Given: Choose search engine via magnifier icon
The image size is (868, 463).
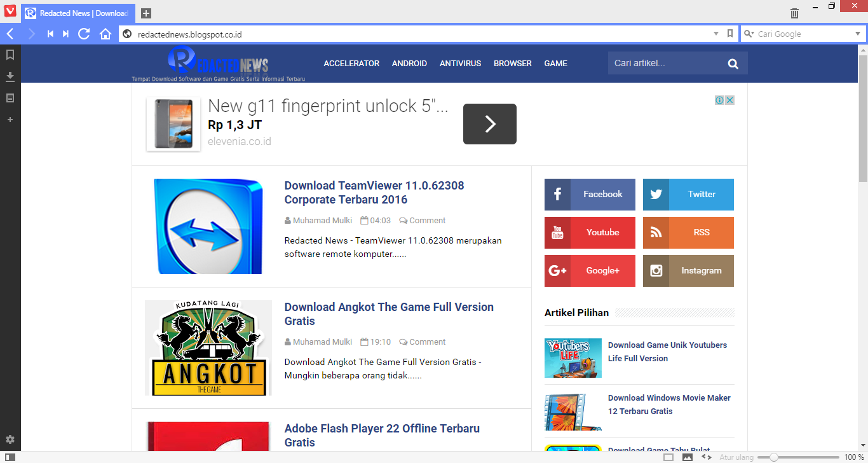Looking at the screenshot, I should coord(749,34).
